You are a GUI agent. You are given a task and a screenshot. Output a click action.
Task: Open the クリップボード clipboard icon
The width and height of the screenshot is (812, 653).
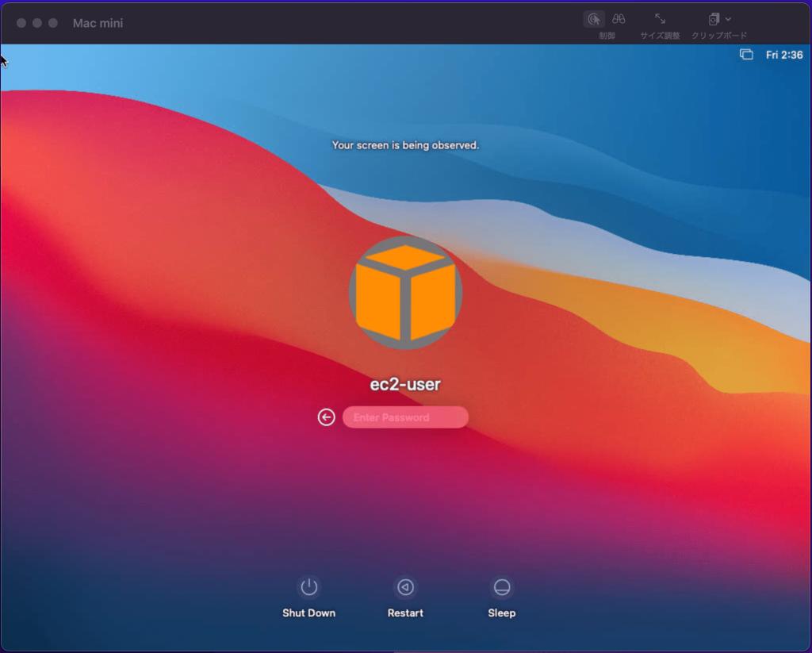coord(714,19)
